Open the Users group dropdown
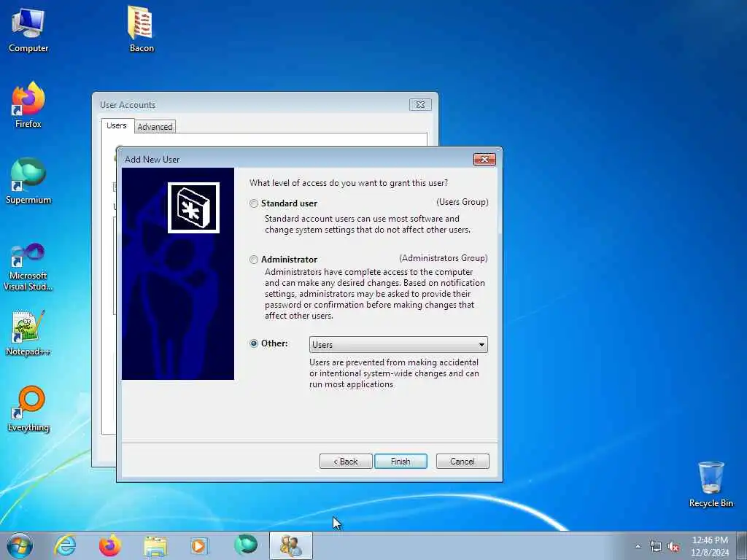Image resolution: width=747 pixels, height=560 pixels. pos(398,344)
